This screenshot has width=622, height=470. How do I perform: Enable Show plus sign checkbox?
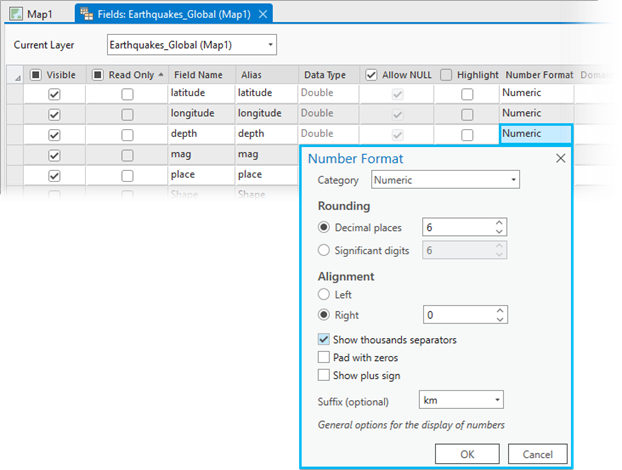[324, 375]
